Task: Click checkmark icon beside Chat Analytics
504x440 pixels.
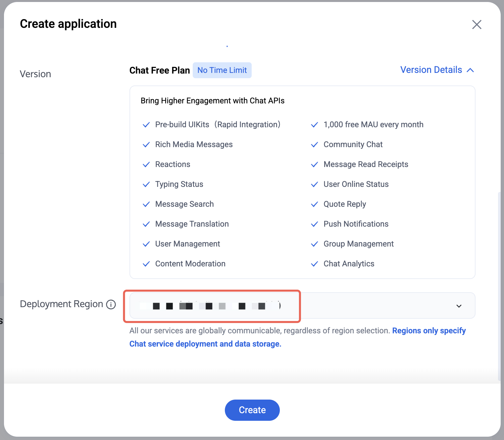Action: click(x=315, y=264)
